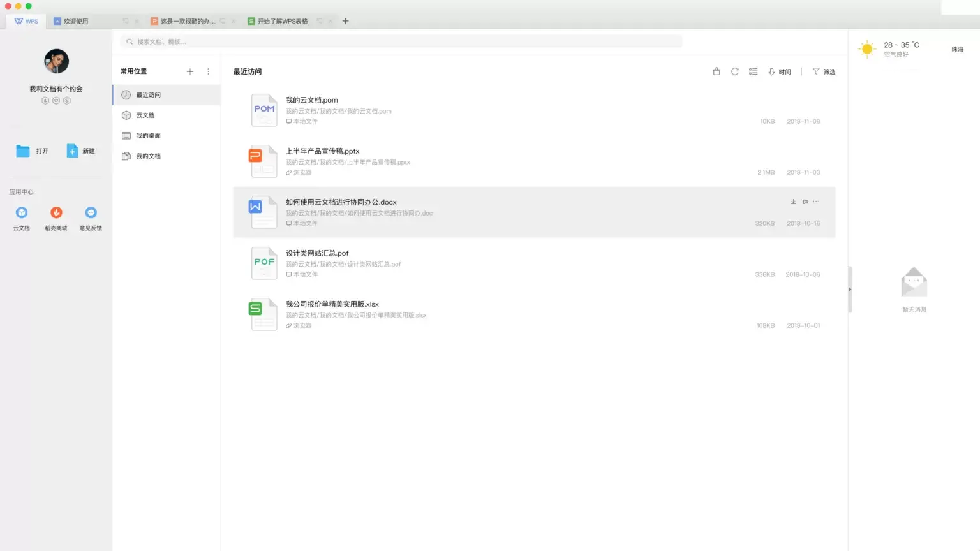Add a new common location with plus

point(189,71)
